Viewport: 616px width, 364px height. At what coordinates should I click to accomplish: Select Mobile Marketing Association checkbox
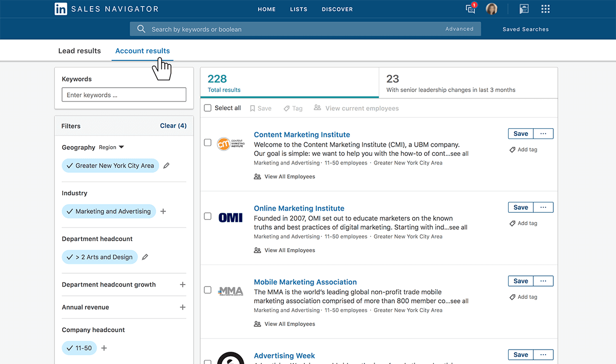click(x=208, y=290)
